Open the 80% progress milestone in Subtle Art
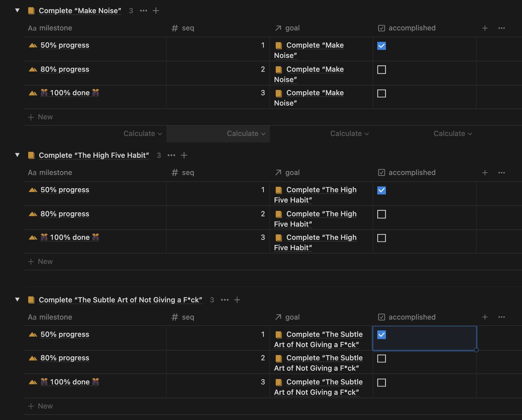The height and width of the screenshot is (420, 522). (x=65, y=358)
